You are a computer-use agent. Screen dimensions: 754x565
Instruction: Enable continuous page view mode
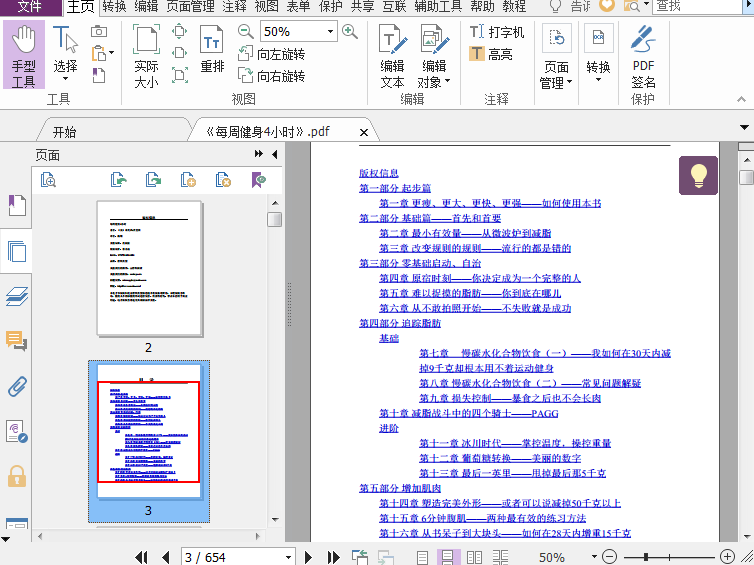(x=448, y=557)
